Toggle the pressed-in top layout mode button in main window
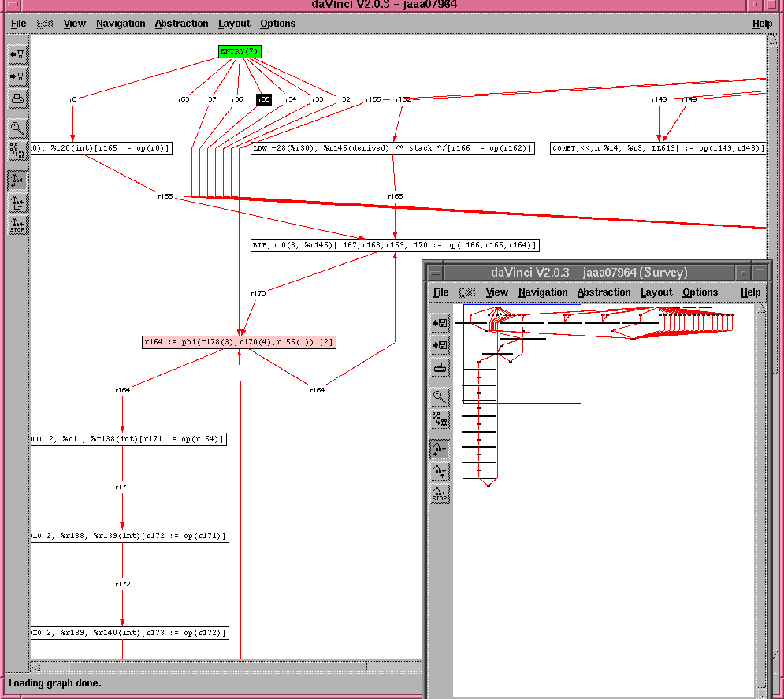This screenshot has width=784, height=699. point(17,180)
